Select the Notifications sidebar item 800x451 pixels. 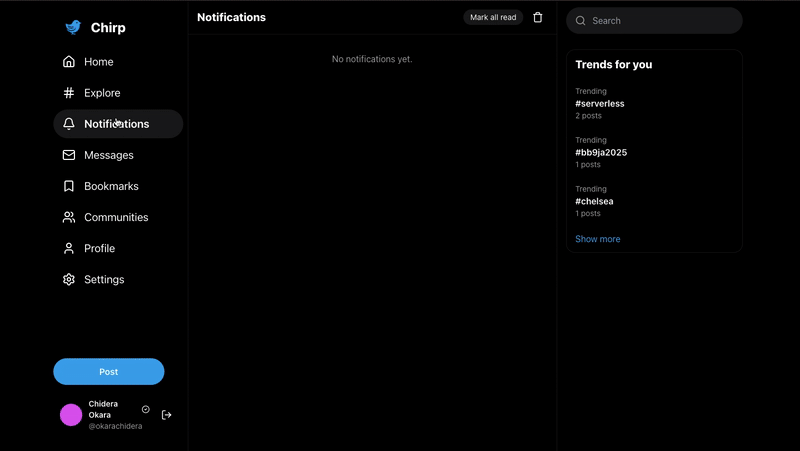coord(117,124)
